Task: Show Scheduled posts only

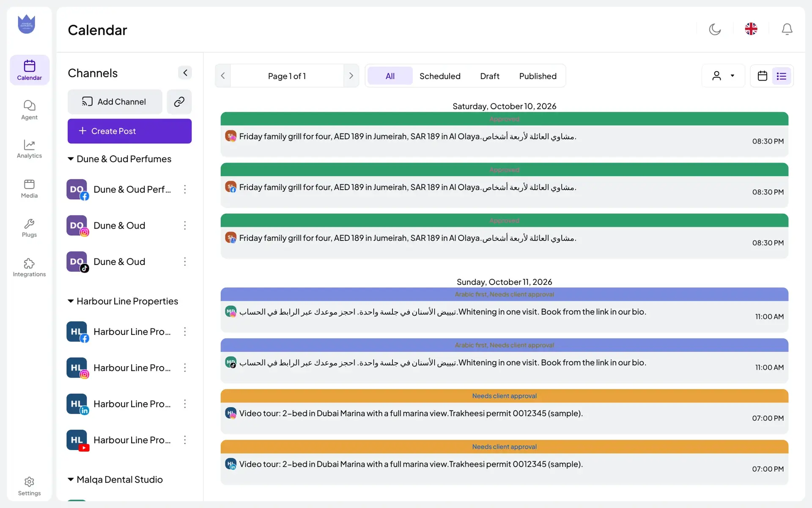Action: [x=440, y=76]
